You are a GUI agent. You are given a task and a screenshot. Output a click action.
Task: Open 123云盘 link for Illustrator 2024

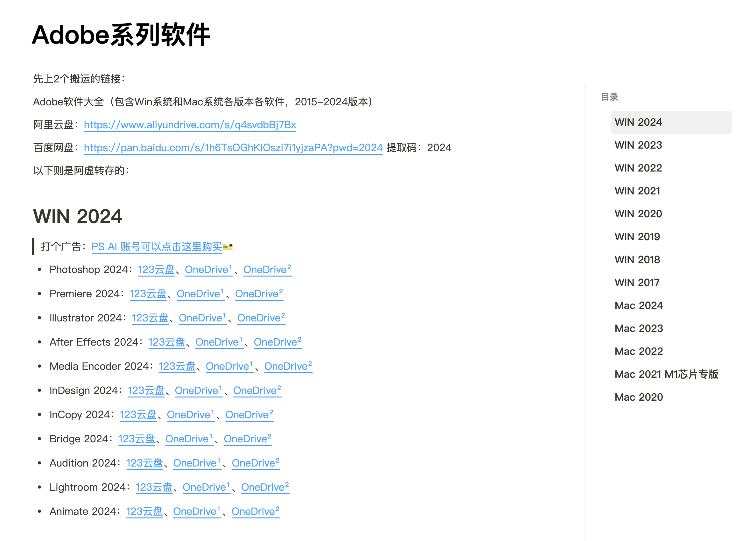150,318
